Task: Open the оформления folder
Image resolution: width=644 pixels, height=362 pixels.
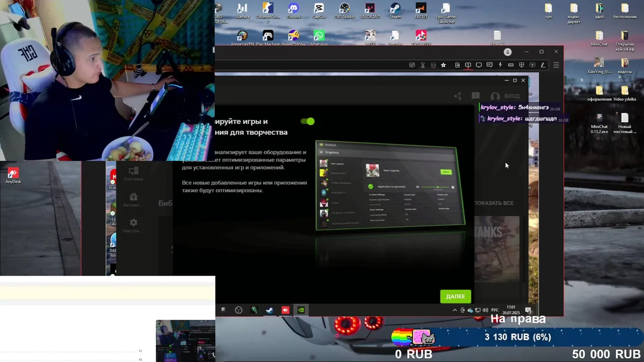Action: coord(599,94)
